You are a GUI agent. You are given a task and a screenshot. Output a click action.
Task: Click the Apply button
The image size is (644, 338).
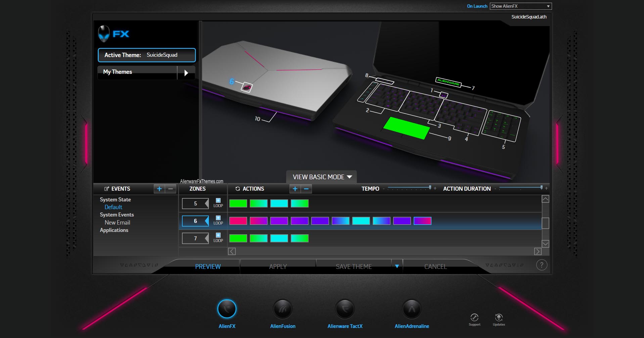coord(278,267)
